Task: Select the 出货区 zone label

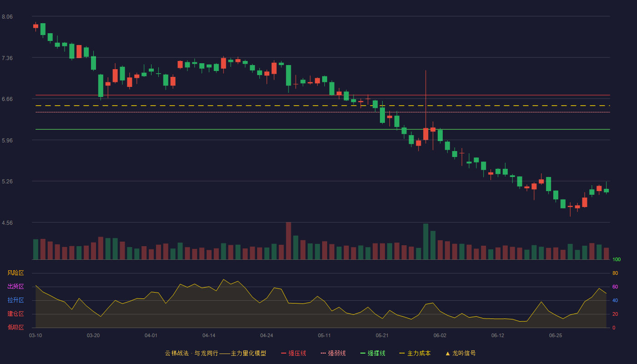Action: tap(15, 287)
